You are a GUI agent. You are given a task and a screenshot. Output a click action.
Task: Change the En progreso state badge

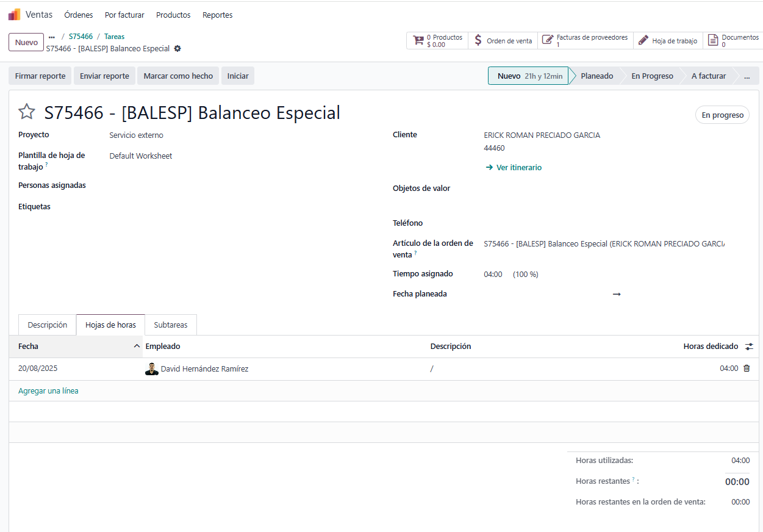coord(722,115)
